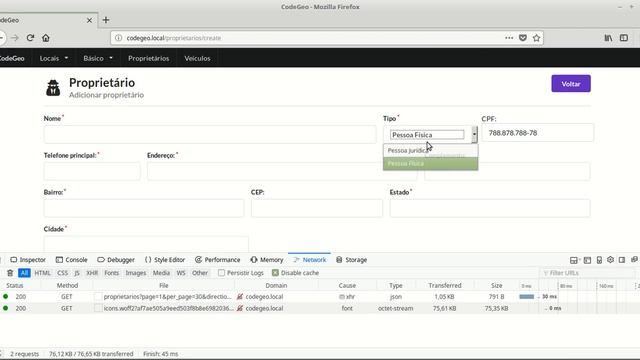Sort requests by the Domain column header
Viewport: 640px width, 360px height.
pyautogui.click(x=276, y=285)
